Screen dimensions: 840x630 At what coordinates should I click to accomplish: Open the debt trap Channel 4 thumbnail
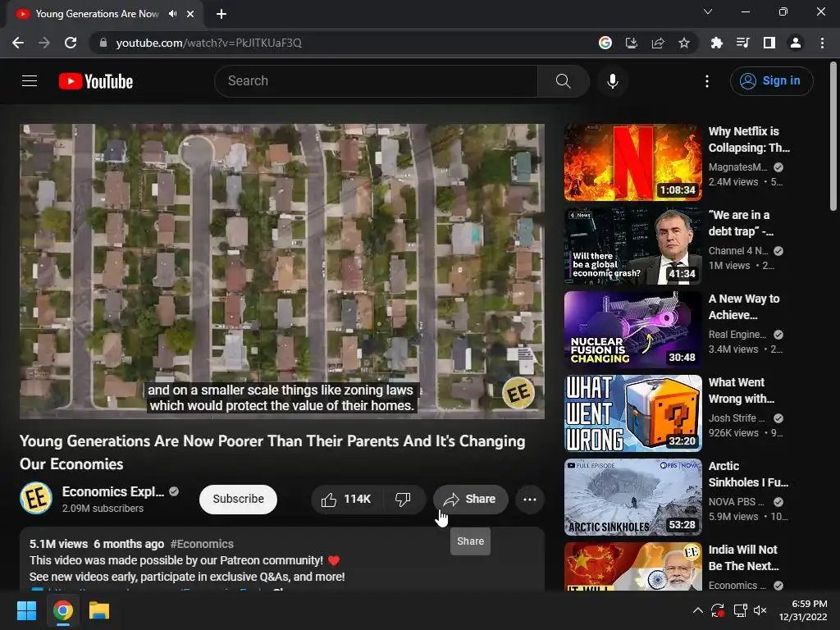(x=632, y=246)
